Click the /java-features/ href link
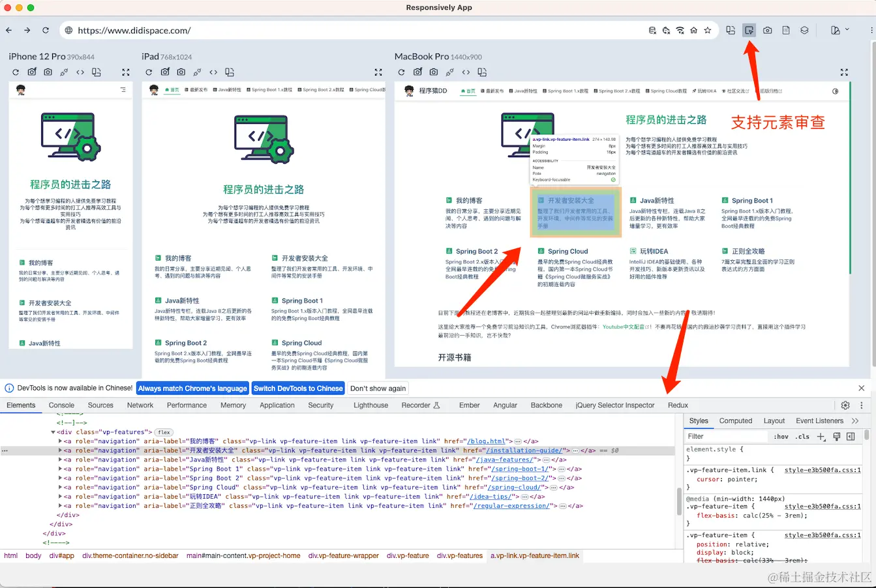This screenshot has height=588, width=876. coord(506,460)
